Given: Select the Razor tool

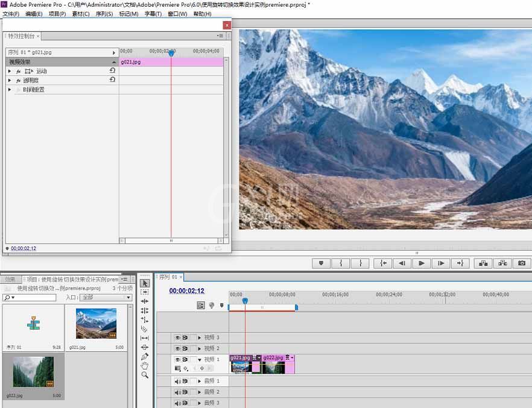Looking at the screenshot, I should tap(145, 328).
